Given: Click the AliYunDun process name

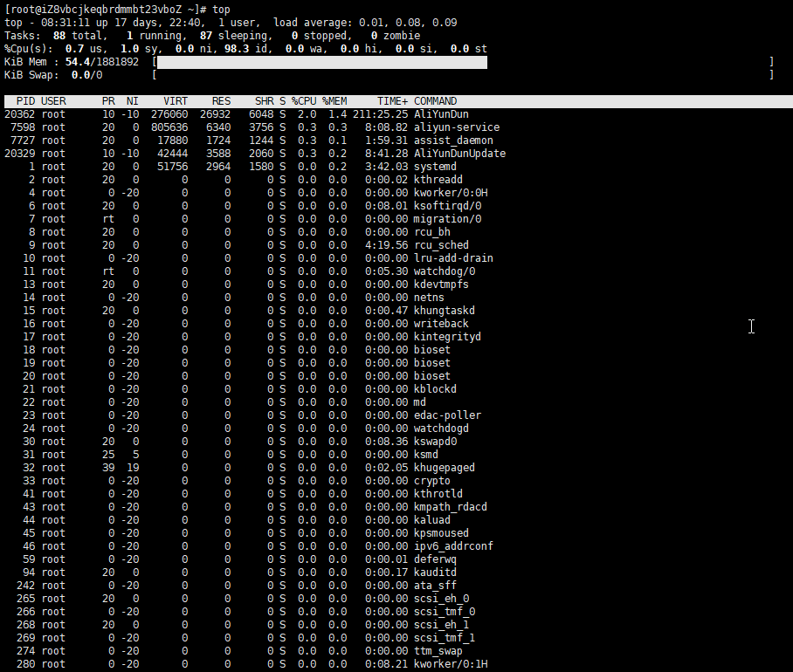Looking at the screenshot, I should [x=441, y=114].
